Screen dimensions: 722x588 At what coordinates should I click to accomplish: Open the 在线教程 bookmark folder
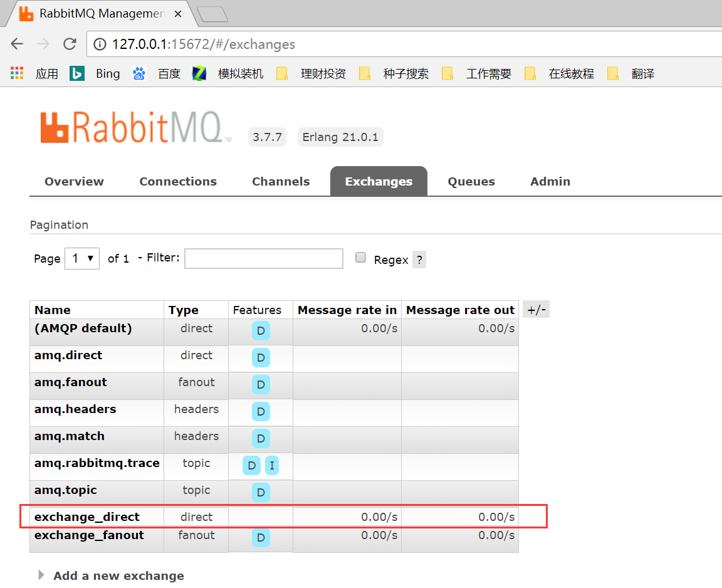[x=560, y=73]
